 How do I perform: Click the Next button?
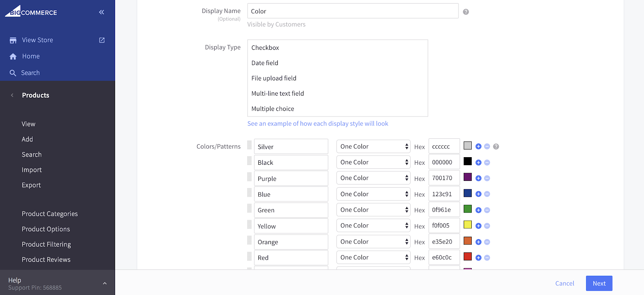pyautogui.click(x=599, y=283)
